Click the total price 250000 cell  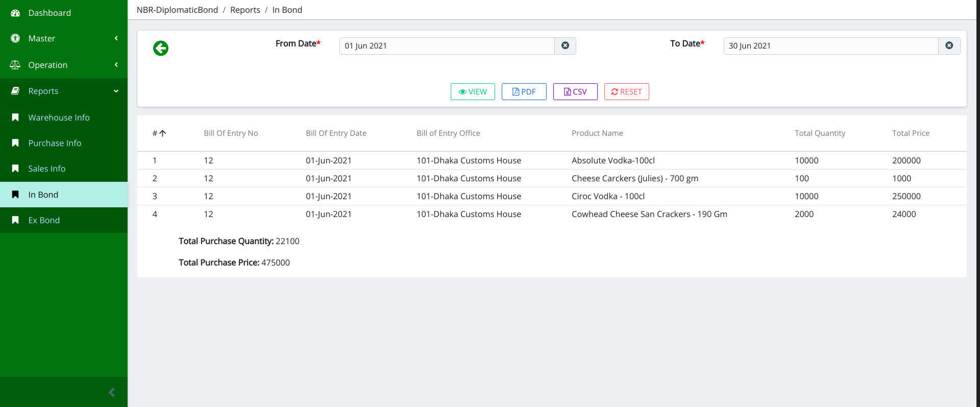906,196
